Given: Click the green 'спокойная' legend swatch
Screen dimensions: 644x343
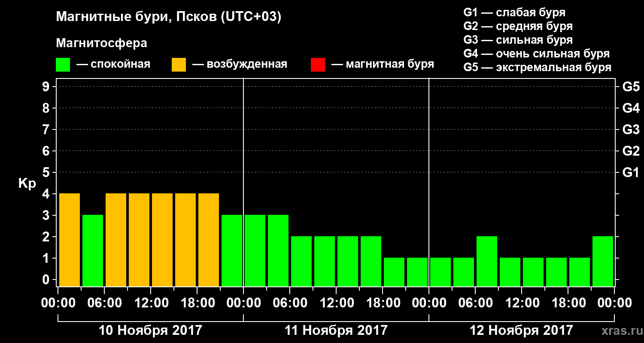Looking at the screenshot, I should coord(63,65).
